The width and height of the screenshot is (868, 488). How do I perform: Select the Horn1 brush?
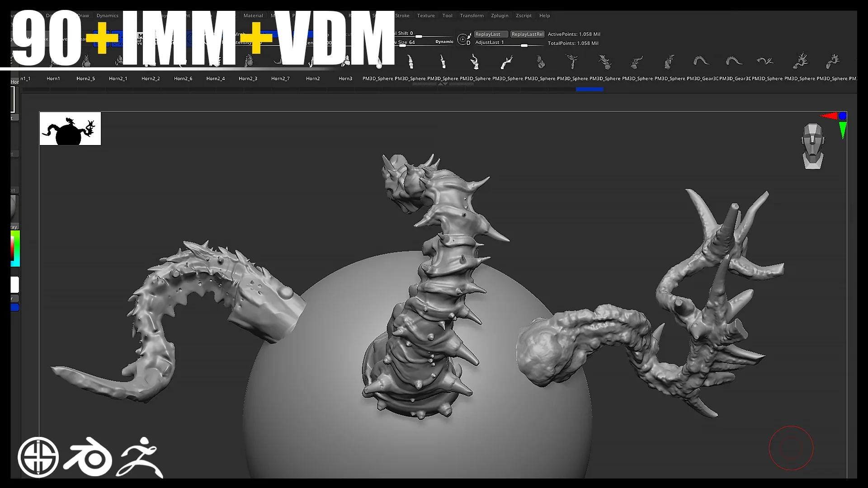point(53,79)
